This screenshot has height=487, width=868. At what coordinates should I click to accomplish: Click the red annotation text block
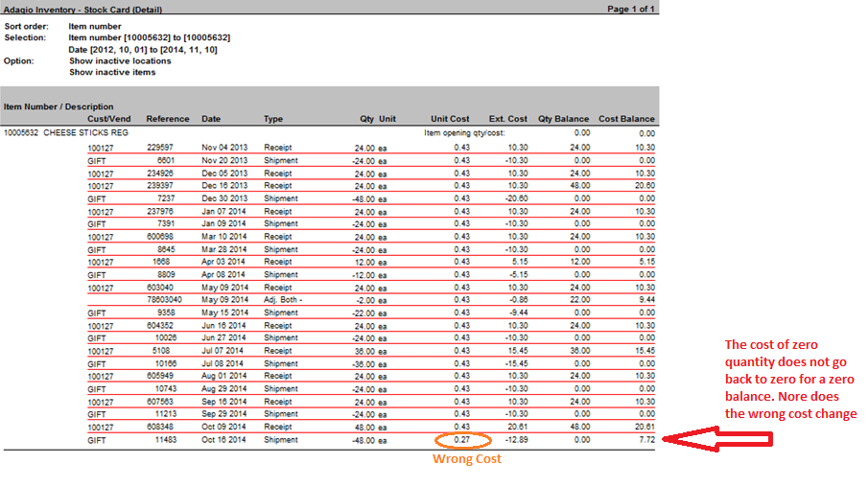click(x=790, y=379)
